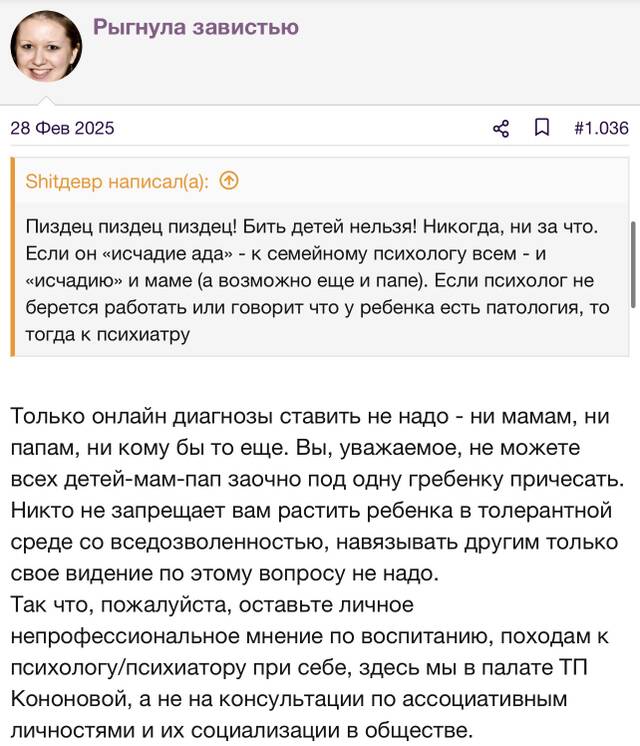Click the name Кононовой in the reply text
This screenshot has width=640, height=746.
tap(71, 699)
